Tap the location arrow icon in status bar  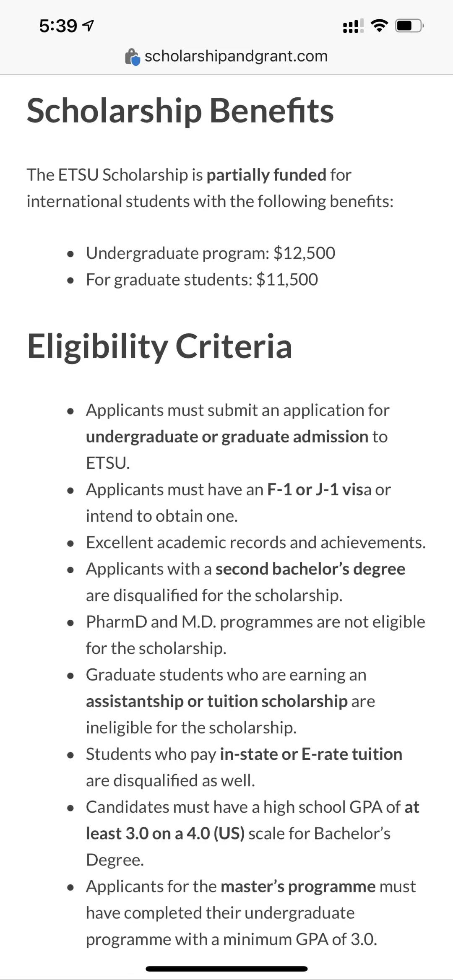coord(89,26)
